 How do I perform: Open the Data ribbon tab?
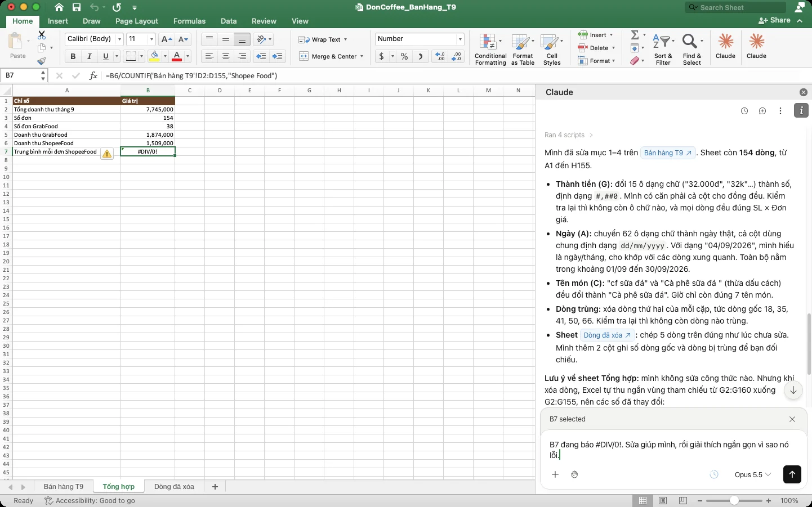[x=229, y=21]
